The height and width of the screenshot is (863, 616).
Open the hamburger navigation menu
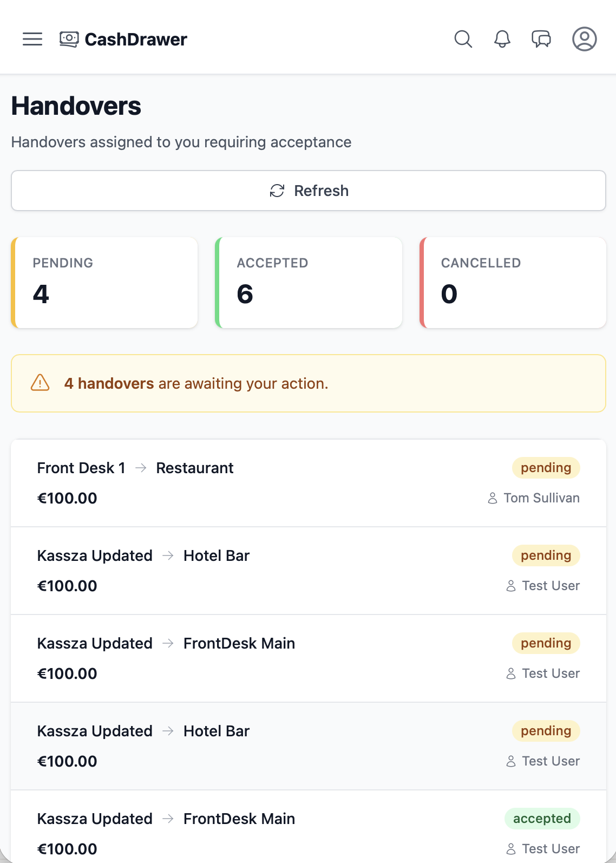pyautogui.click(x=32, y=39)
